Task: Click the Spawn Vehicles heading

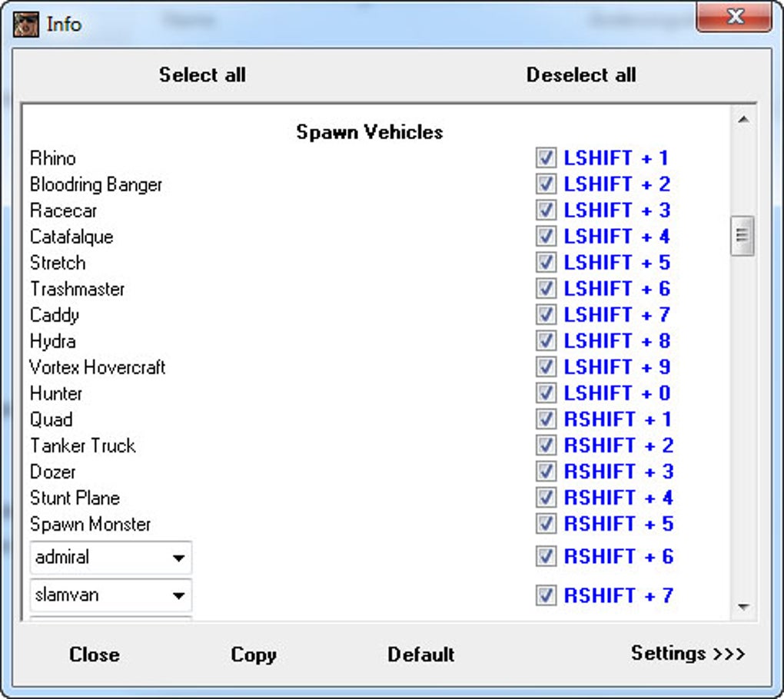Action: tap(370, 132)
